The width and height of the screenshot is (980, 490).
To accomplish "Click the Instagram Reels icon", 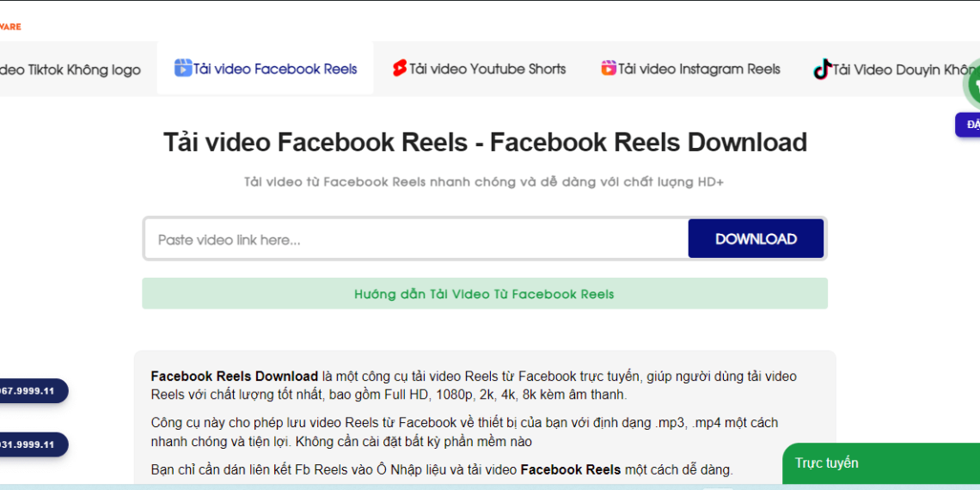I will coord(609,68).
